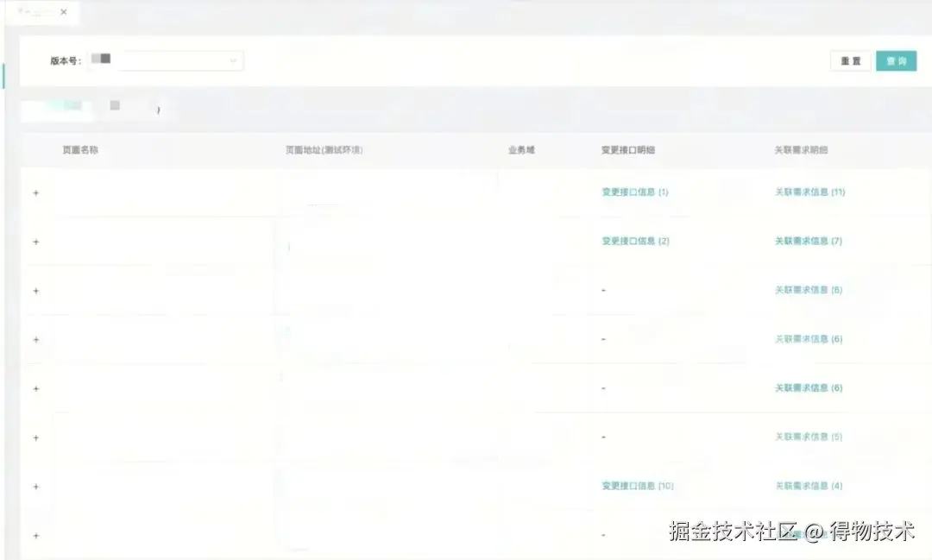Open 关联需求信息 (5) link in sixth row

point(807,437)
